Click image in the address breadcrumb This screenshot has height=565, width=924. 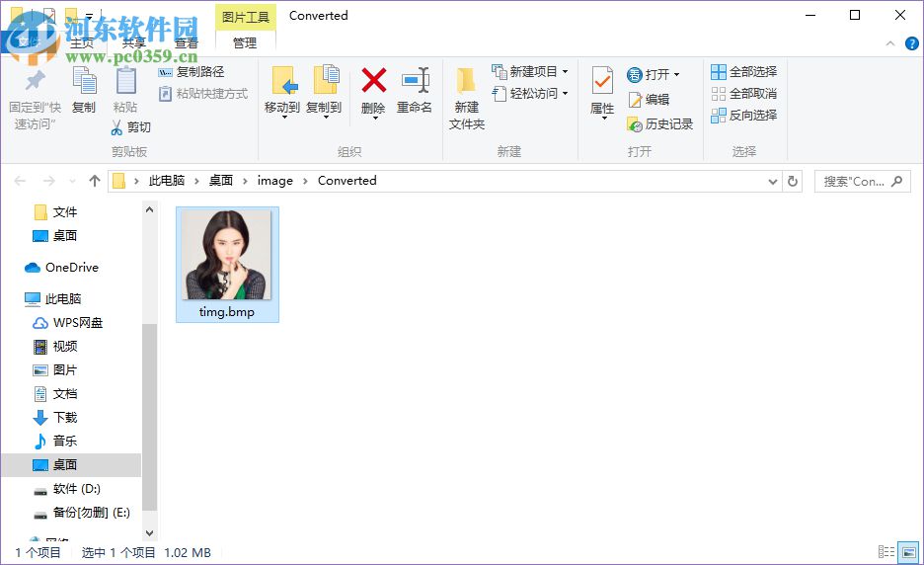click(x=275, y=181)
